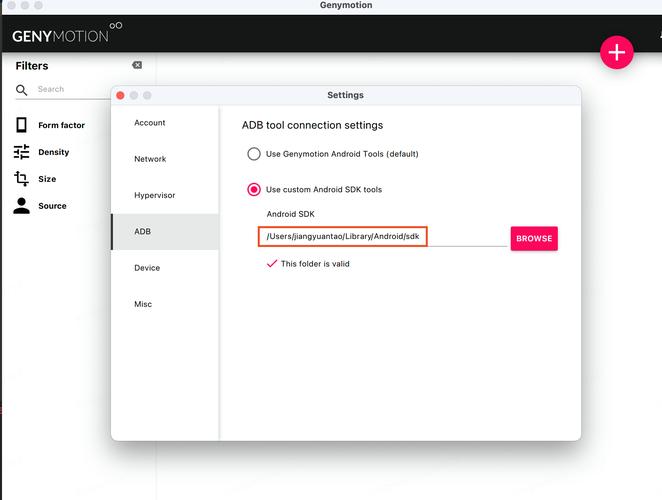Click the Genymotion logo in header

(x=67, y=33)
